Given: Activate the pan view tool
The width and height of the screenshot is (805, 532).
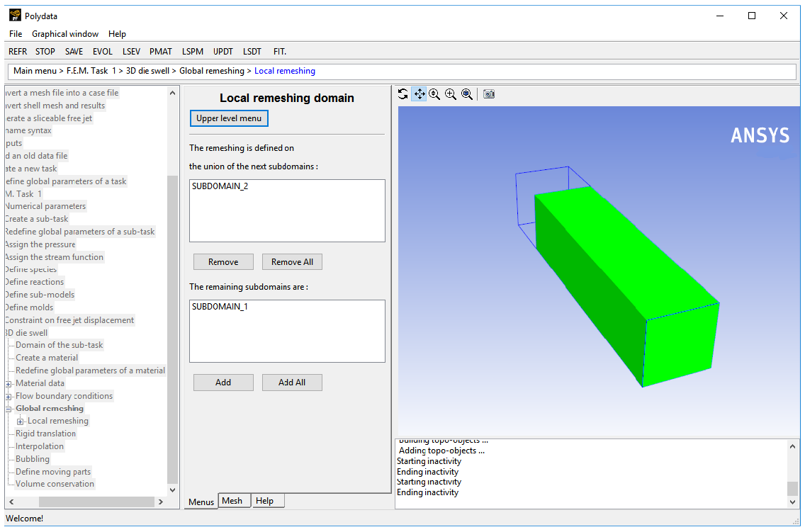Looking at the screenshot, I should click(x=419, y=94).
